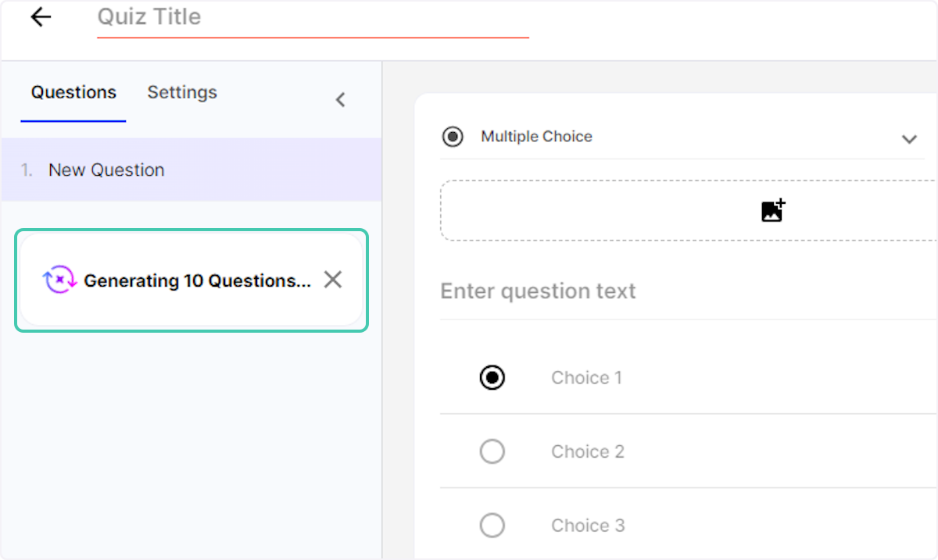Select Choice 2 radio button
This screenshot has height=560, width=938.
[492, 451]
